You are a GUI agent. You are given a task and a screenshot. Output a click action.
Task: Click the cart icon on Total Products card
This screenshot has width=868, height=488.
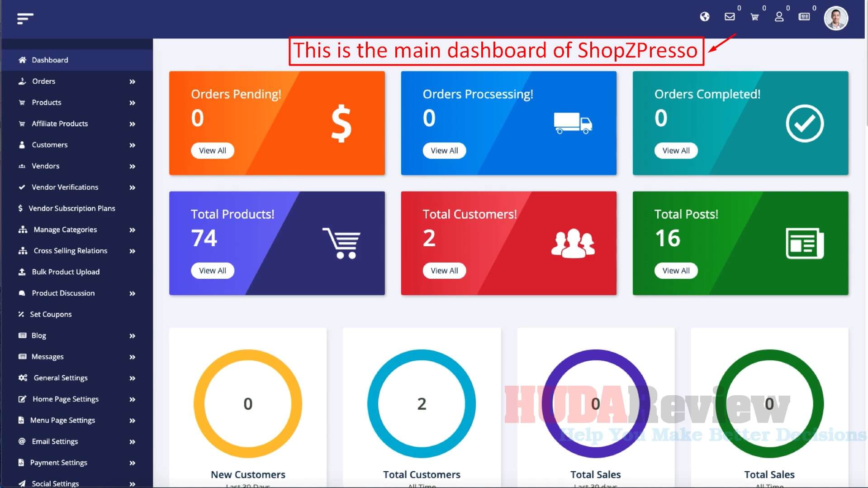(x=342, y=243)
